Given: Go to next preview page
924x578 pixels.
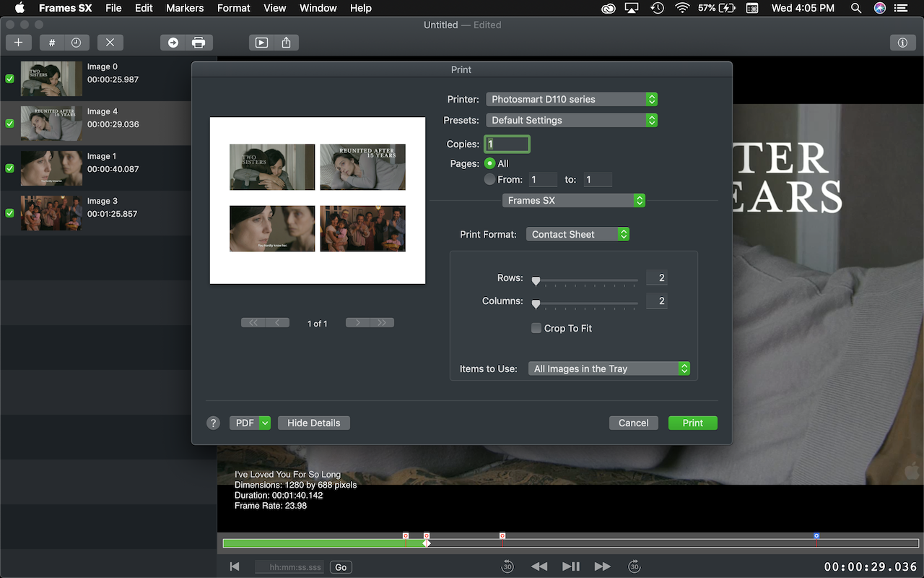Looking at the screenshot, I should (x=358, y=323).
